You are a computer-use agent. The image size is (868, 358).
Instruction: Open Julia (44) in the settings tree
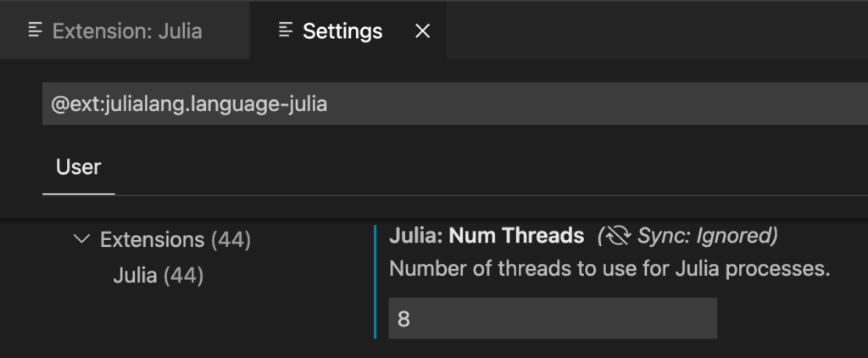(159, 276)
